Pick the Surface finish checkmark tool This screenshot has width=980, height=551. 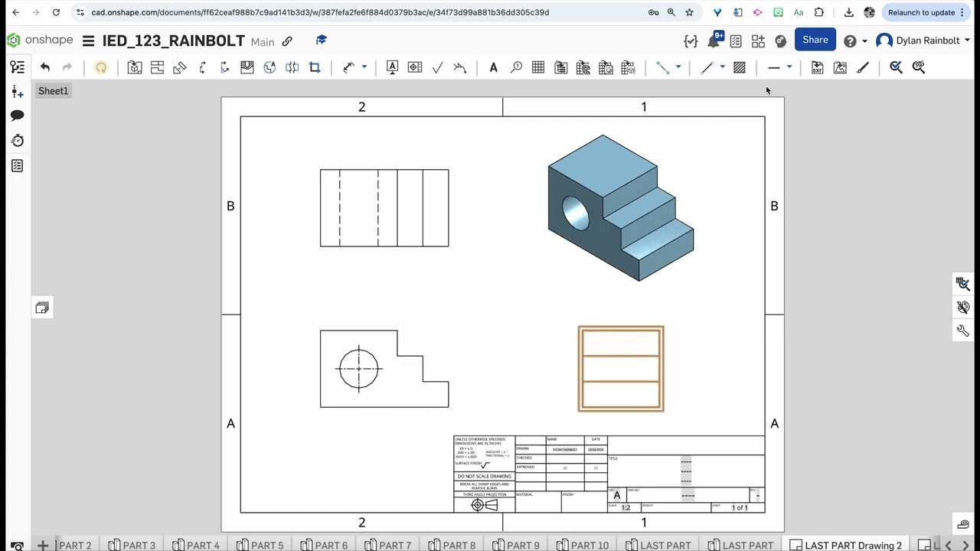[x=437, y=68]
